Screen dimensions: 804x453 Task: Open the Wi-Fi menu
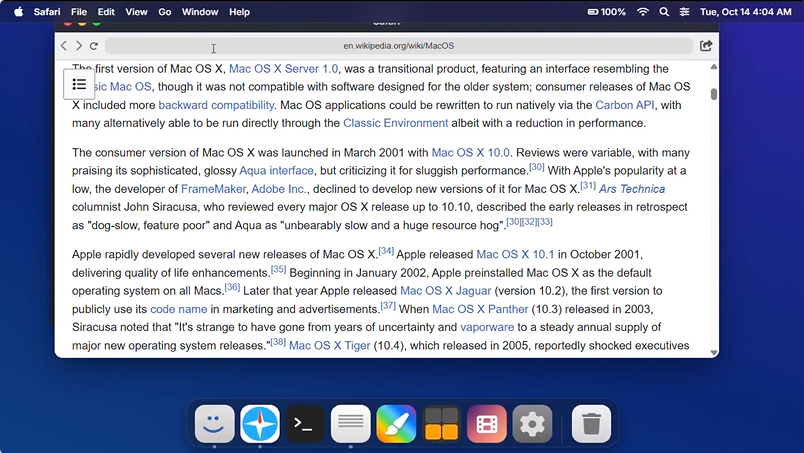click(x=643, y=12)
